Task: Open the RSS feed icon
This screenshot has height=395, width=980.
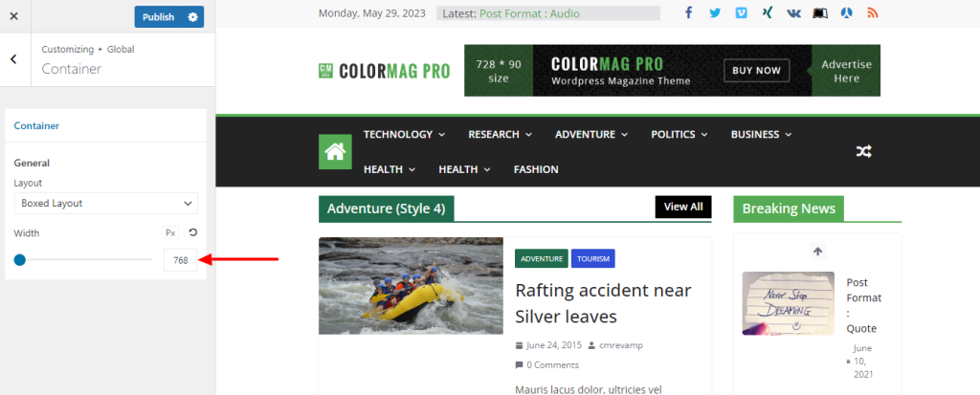Action: point(873,13)
